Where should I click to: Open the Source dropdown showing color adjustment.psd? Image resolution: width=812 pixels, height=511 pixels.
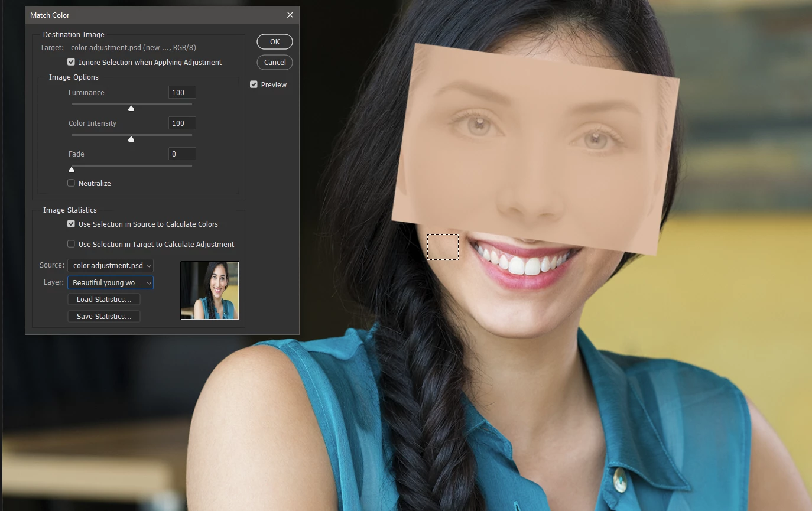click(x=111, y=266)
